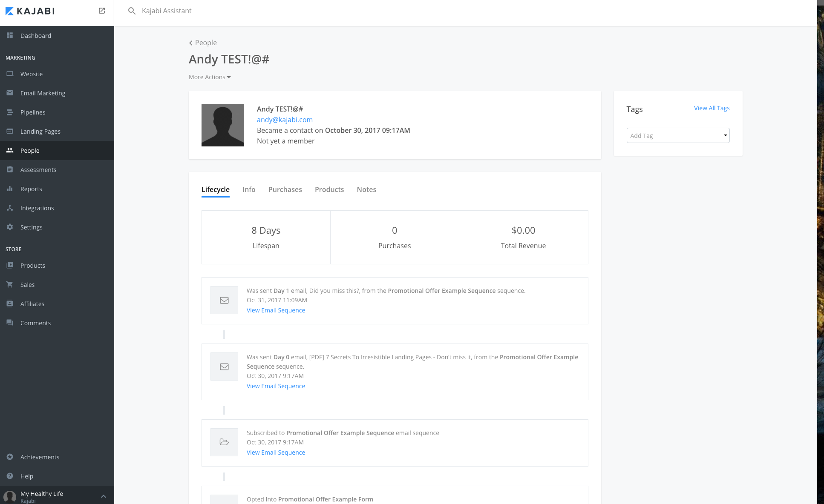Click the Assessments clipboard icon
Viewport: 824px width, 504px height.
click(x=10, y=169)
